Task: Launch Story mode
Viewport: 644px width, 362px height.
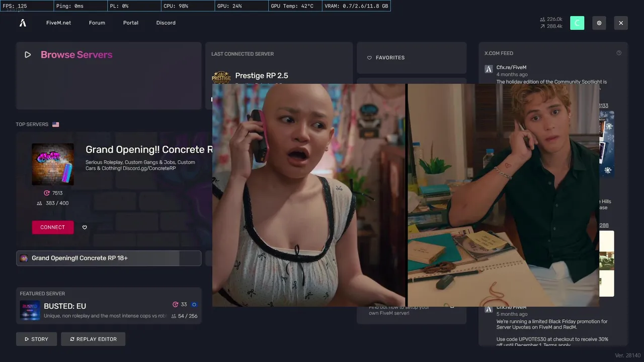Action: coord(37,339)
